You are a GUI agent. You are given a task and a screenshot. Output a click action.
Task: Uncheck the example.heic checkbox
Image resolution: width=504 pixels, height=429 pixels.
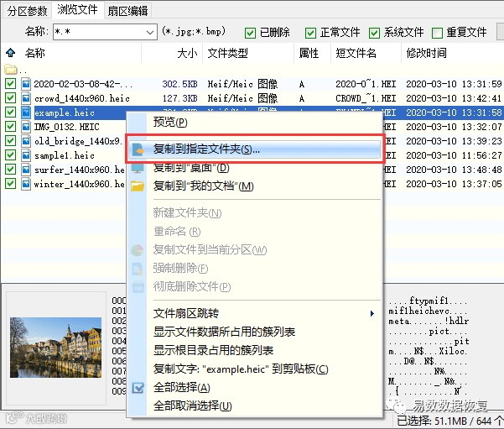pos(10,112)
